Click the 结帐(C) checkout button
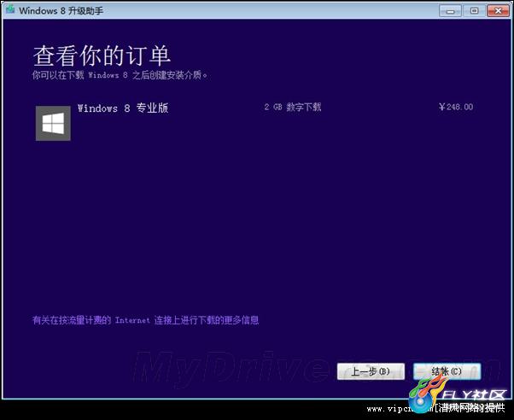 click(447, 371)
